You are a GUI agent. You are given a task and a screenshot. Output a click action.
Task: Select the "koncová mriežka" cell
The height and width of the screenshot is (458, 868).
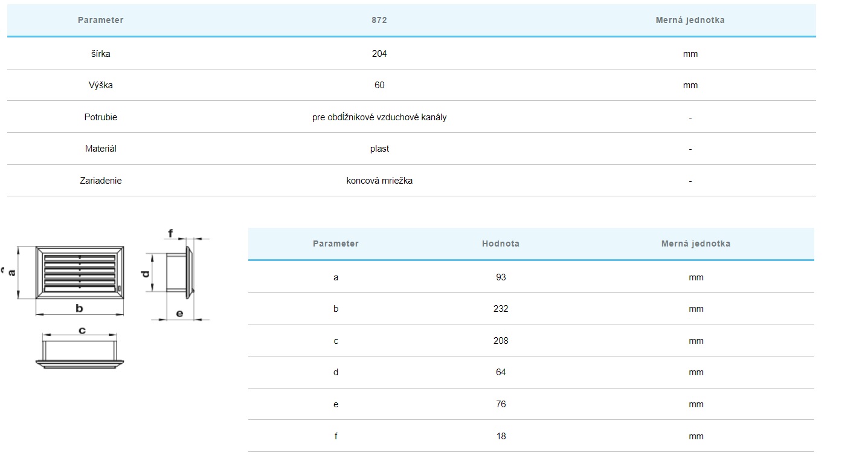click(x=379, y=181)
